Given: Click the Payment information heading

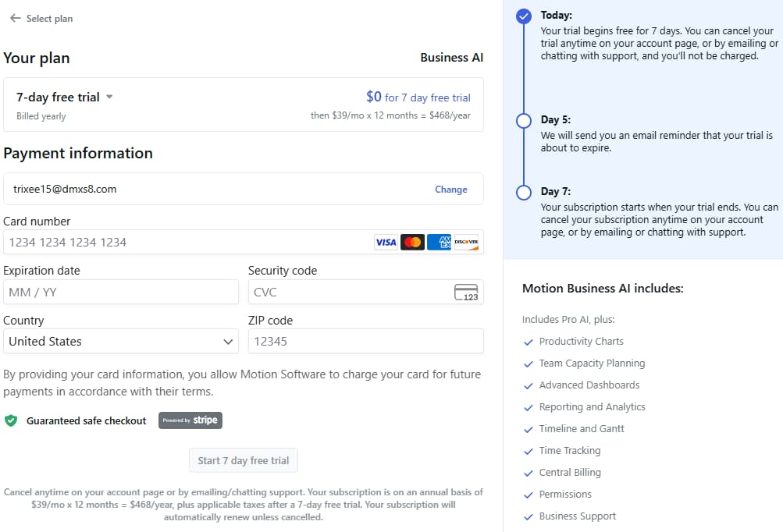Looking at the screenshot, I should (x=78, y=153).
